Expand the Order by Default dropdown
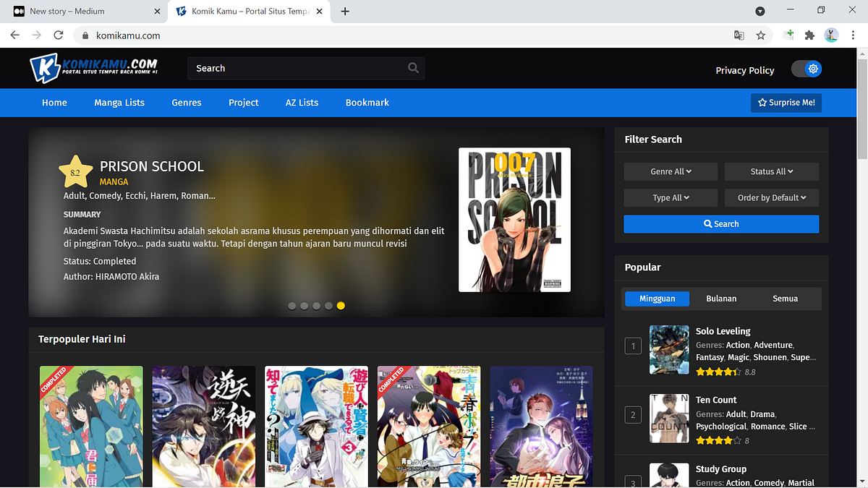This screenshot has height=488, width=868. (x=772, y=197)
